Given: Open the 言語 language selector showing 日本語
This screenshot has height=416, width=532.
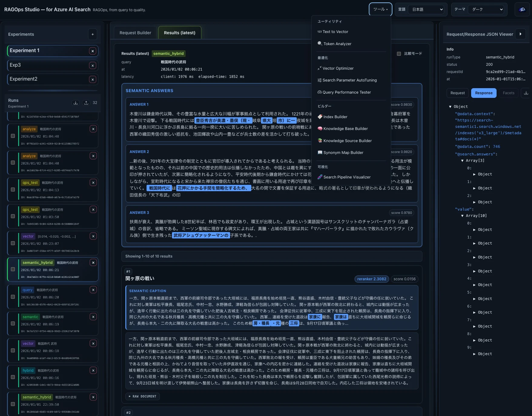Looking at the screenshot, I should [x=426, y=10].
